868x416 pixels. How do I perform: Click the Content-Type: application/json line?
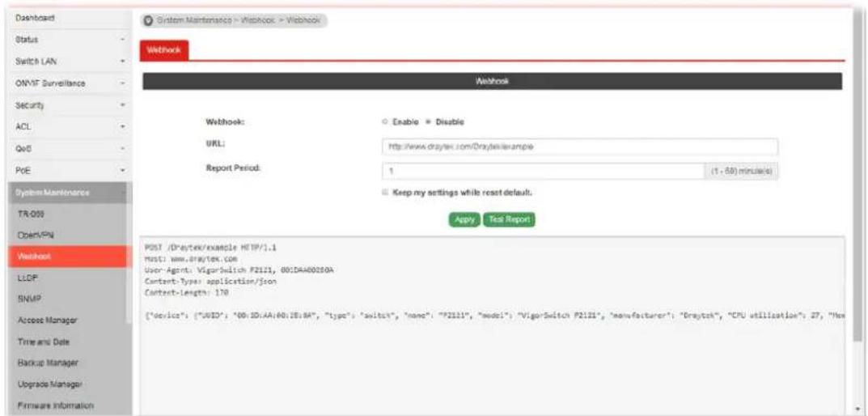tap(210, 281)
